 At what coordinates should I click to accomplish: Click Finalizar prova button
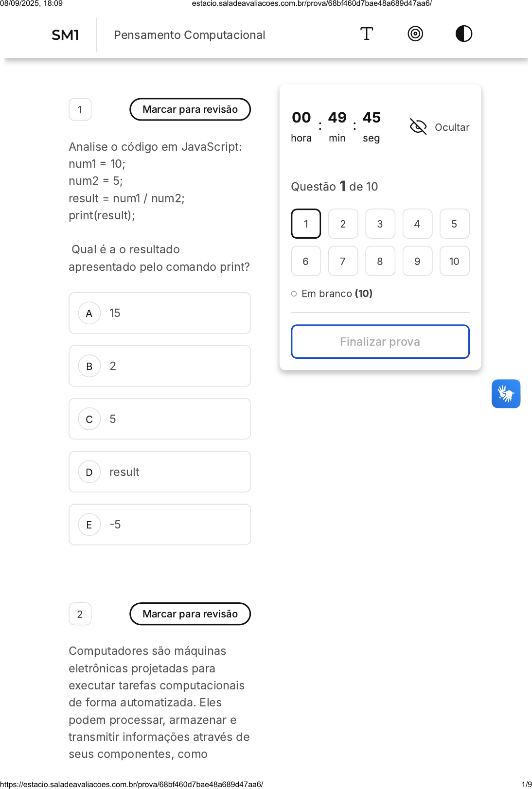[380, 342]
